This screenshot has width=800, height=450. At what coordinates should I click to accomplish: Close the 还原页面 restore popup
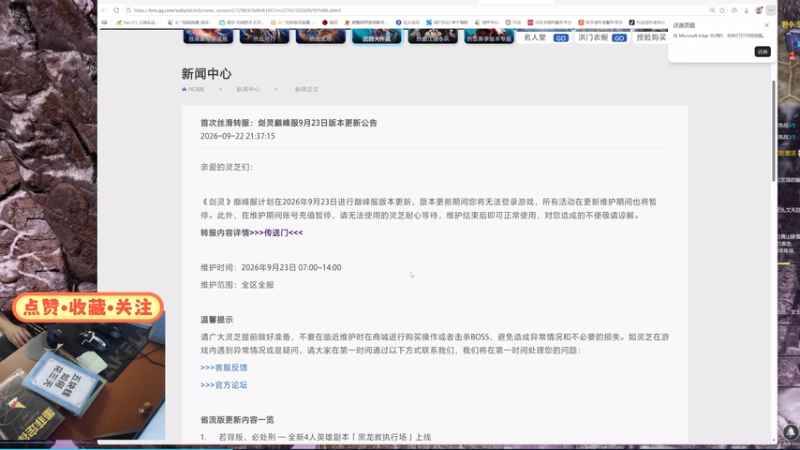point(766,25)
